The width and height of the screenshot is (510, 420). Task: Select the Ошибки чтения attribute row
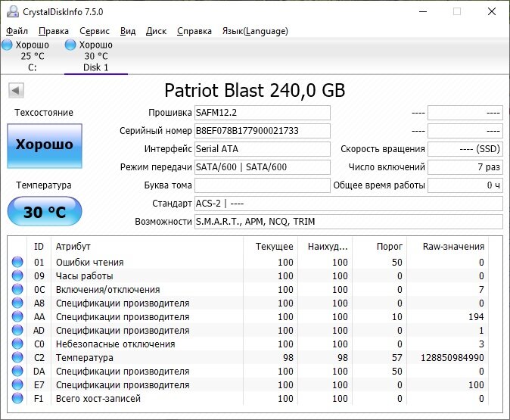click(248, 262)
